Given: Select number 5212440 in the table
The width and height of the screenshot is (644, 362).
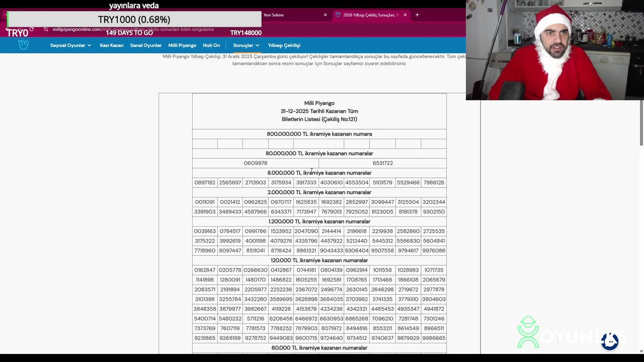Looking at the screenshot, I should 357,241.
